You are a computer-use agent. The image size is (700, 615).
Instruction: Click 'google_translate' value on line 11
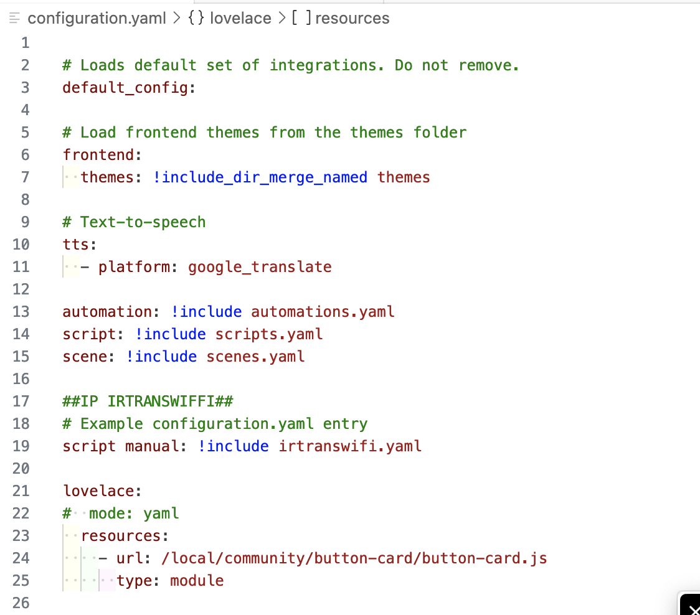260,267
